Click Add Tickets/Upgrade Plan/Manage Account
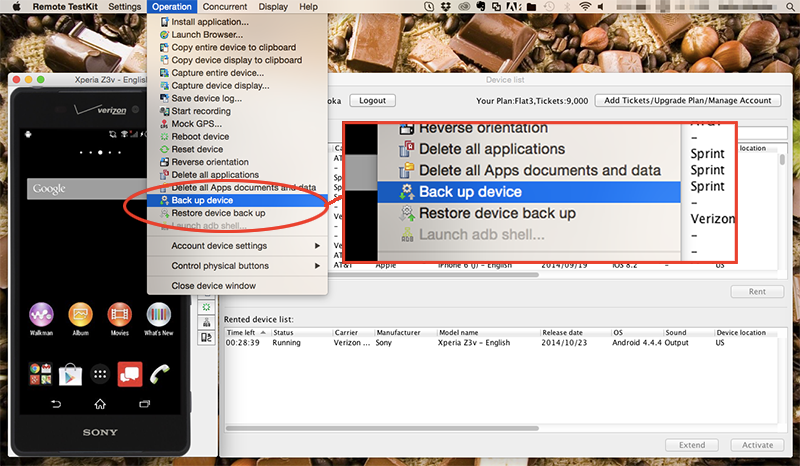The height and width of the screenshot is (466, 800). 688,101
